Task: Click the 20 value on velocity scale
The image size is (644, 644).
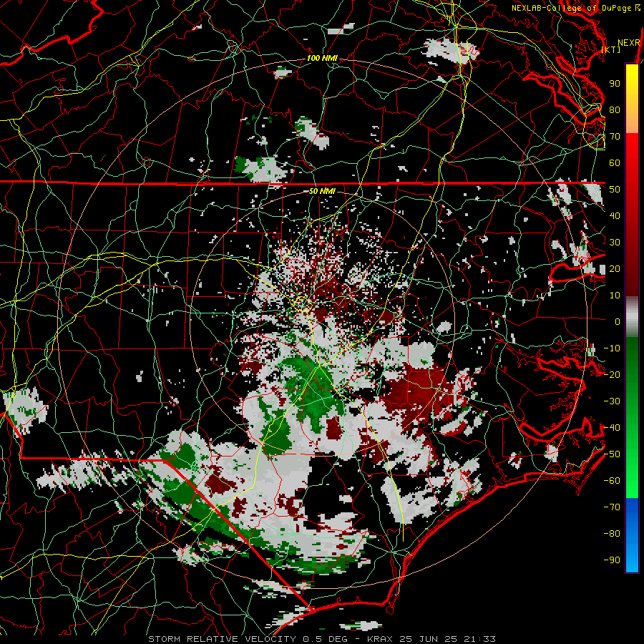Action: click(x=615, y=268)
